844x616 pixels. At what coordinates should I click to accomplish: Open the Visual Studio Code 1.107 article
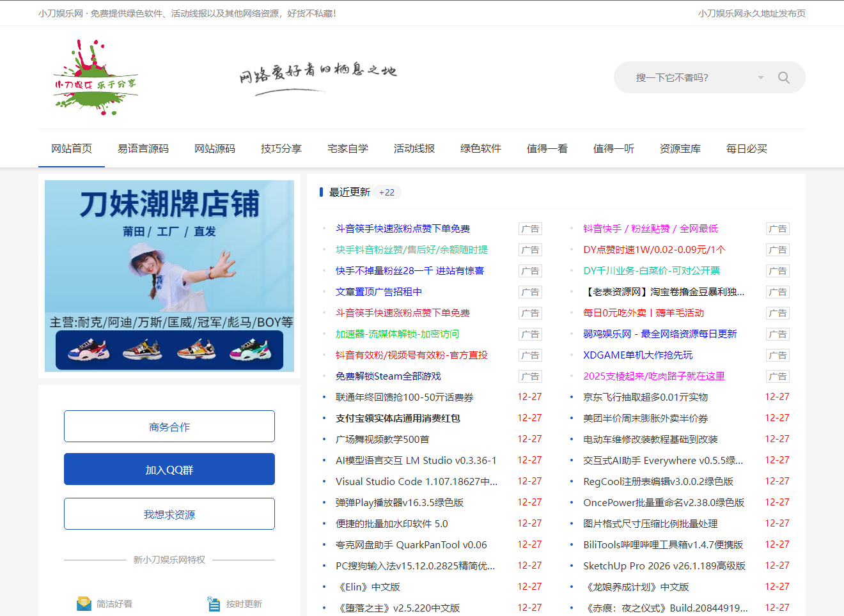pyautogui.click(x=416, y=481)
